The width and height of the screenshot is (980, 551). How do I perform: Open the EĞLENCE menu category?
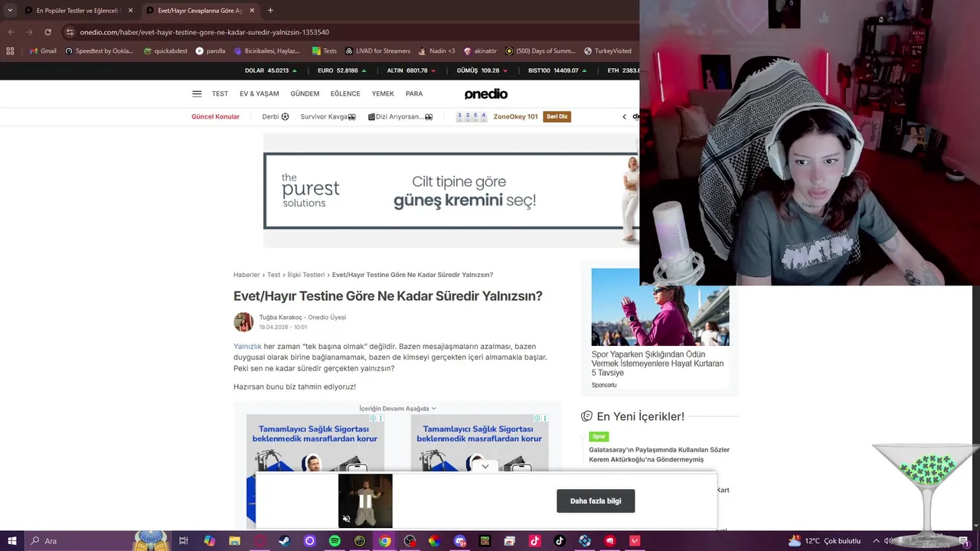(345, 94)
